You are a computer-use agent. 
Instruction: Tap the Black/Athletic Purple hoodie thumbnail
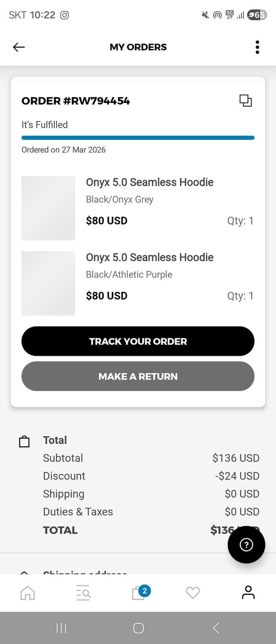pyautogui.click(x=48, y=283)
